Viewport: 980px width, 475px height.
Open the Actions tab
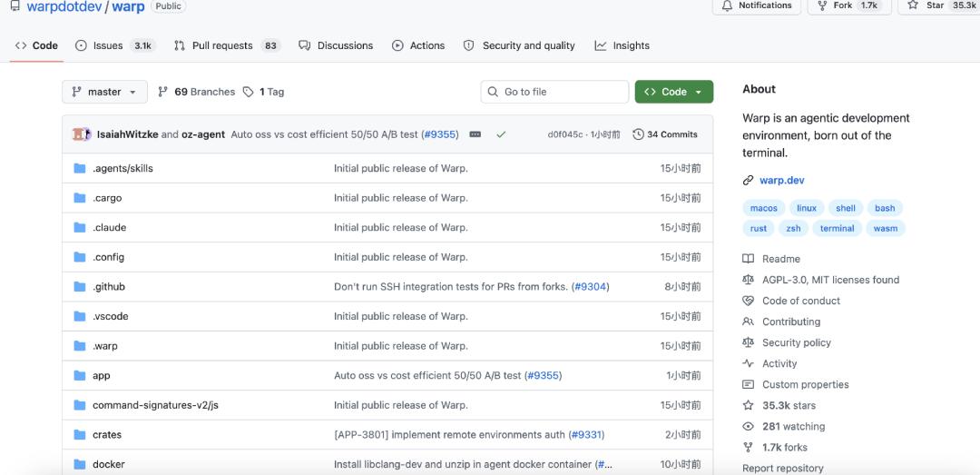click(418, 45)
